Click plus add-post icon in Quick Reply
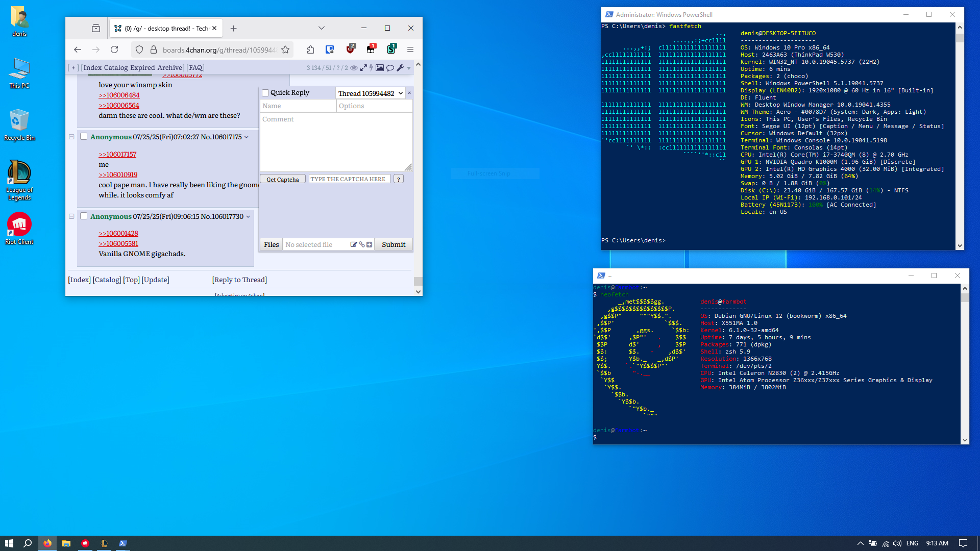 369,244
